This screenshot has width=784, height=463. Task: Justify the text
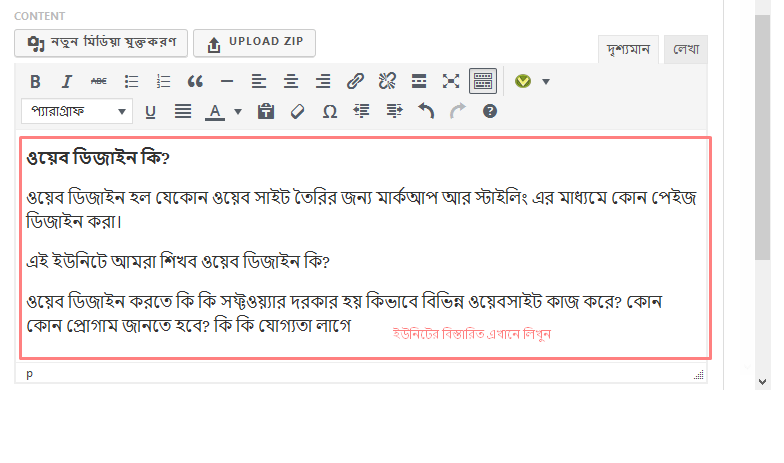coord(182,111)
